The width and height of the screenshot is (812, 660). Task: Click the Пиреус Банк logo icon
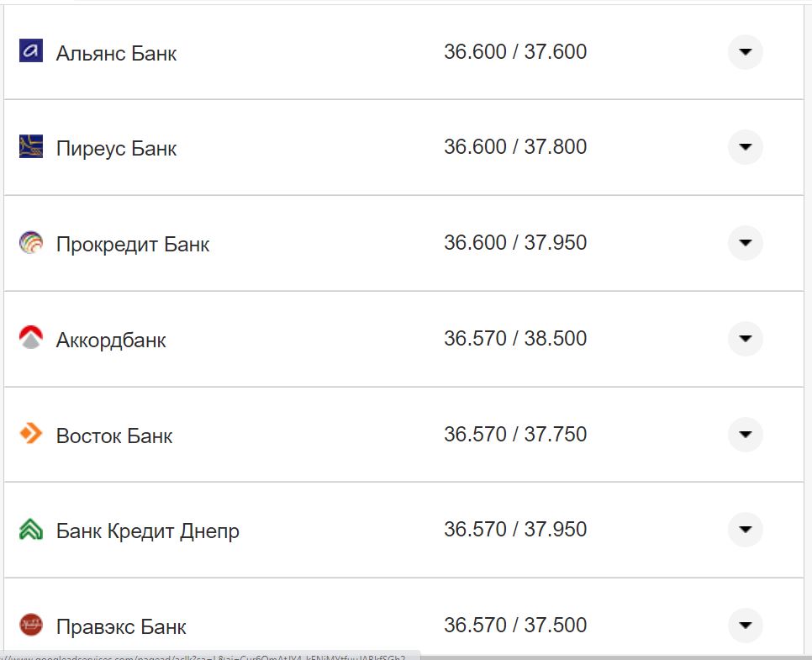coord(30,146)
